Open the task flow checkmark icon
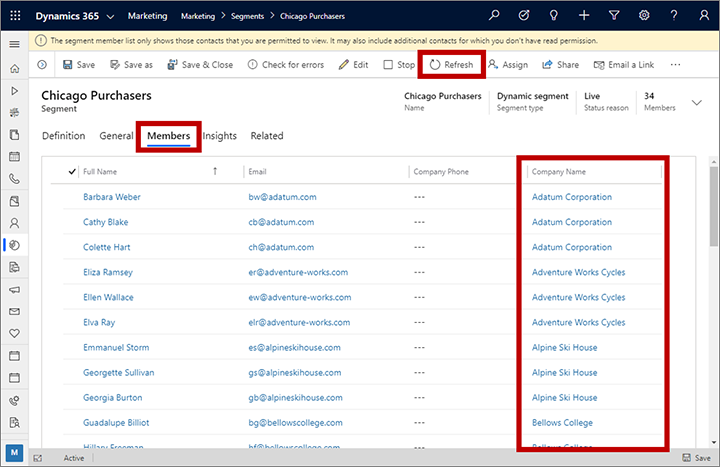This screenshot has height=467, width=720. coord(524,16)
